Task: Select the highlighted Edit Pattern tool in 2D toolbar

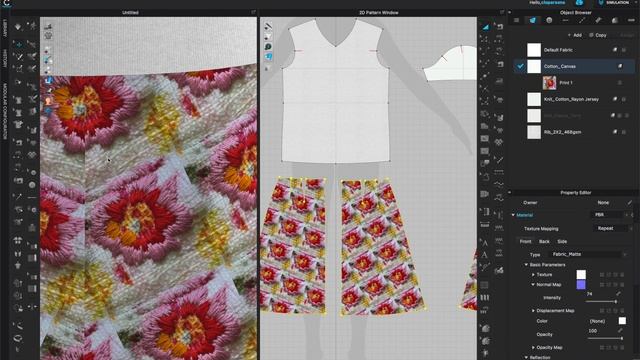Action: click(485, 27)
